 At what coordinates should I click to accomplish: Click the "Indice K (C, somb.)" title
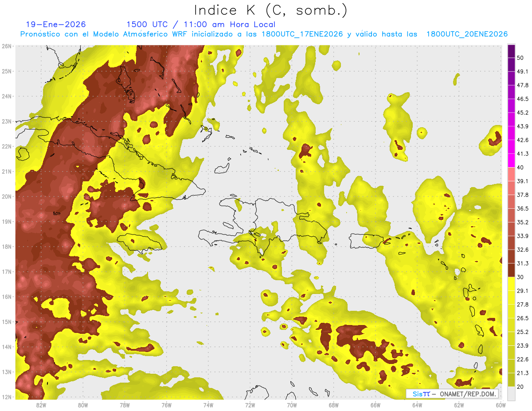(x=270, y=10)
